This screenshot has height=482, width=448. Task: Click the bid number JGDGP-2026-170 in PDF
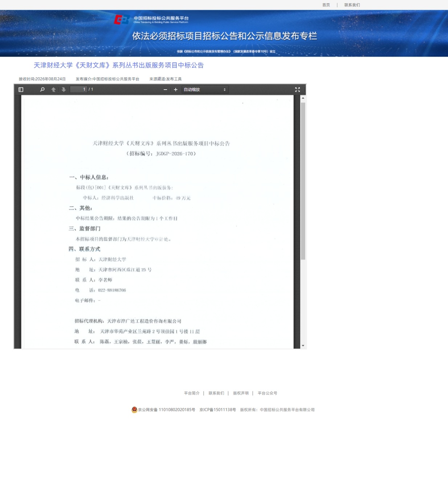coord(174,154)
